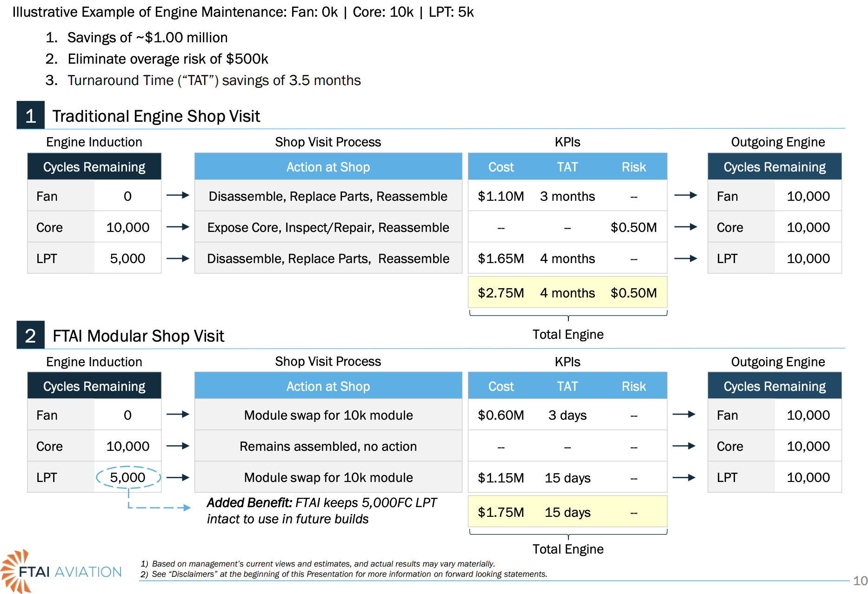Click the section number 2 badge

31,335
